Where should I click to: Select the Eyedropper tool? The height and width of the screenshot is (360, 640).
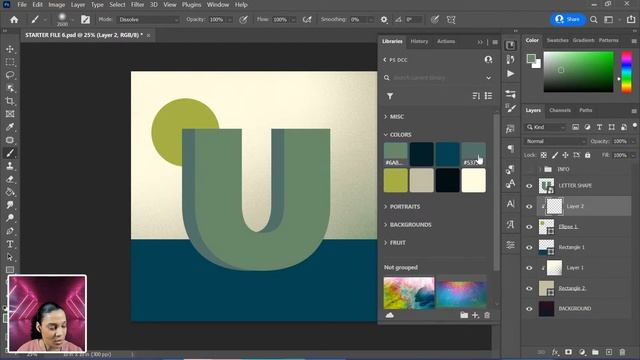click(x=10, y=127)
